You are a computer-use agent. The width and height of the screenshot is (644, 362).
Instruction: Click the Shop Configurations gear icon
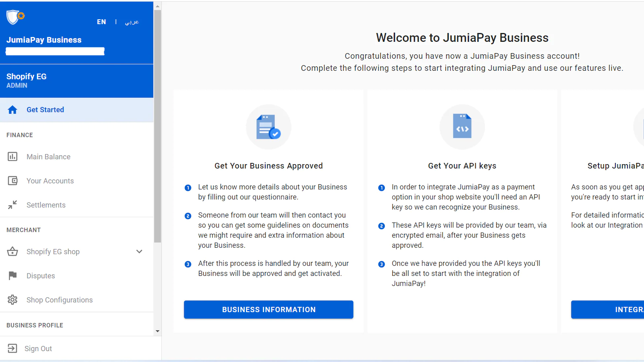click(12, 300)
